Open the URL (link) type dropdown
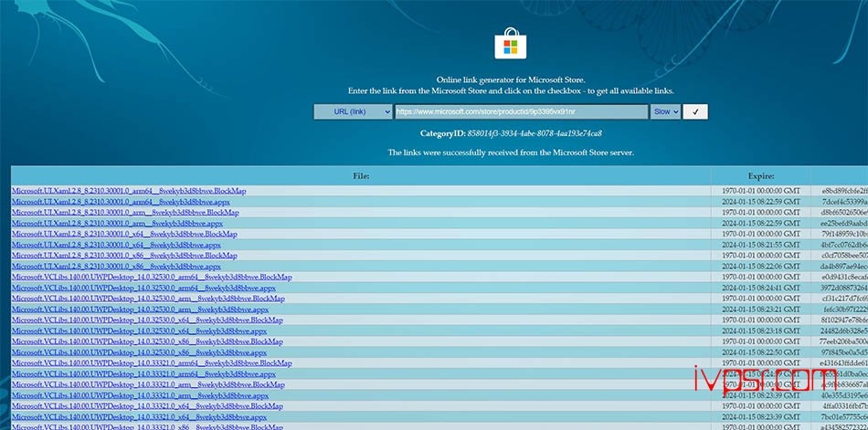This screenshot has width=868, height=430. (354, 111)
